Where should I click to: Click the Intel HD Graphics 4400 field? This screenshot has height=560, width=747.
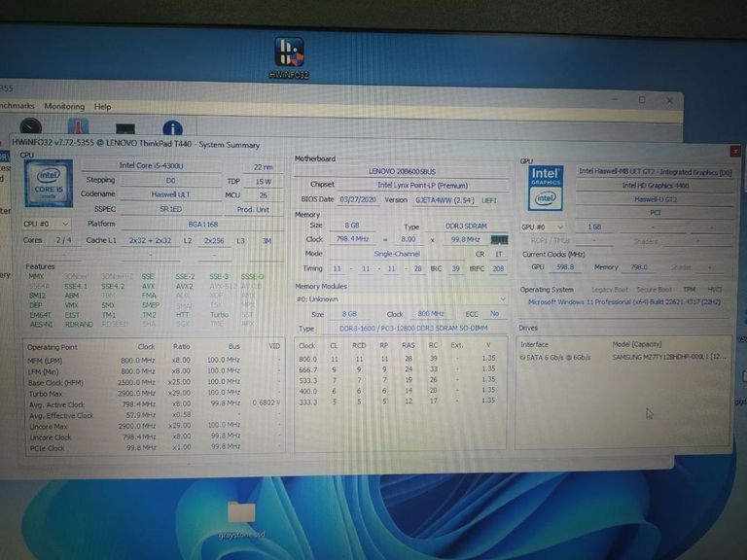(x=655, y=186)
